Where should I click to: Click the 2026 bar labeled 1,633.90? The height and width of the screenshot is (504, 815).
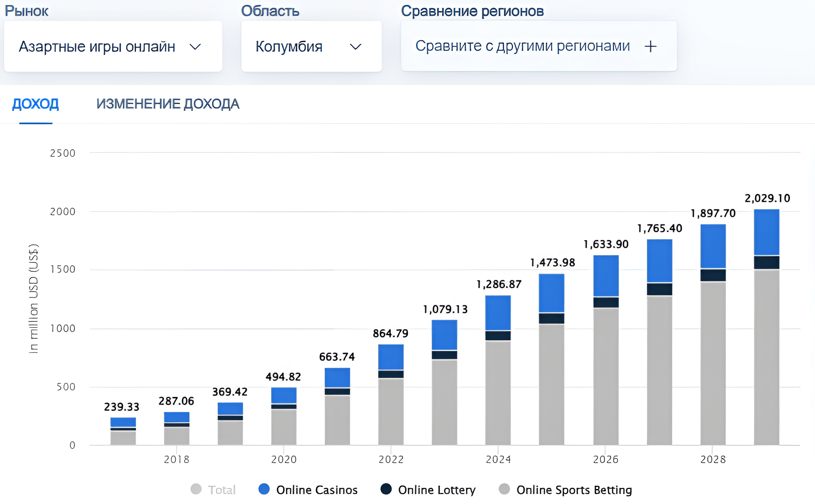pos(606,350)
